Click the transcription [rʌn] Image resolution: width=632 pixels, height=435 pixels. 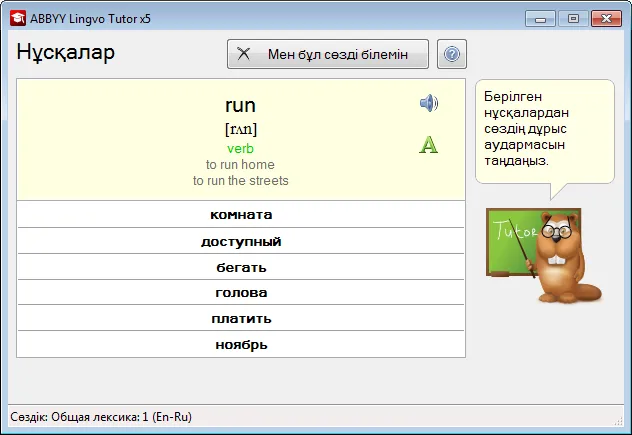click(241, 129)
